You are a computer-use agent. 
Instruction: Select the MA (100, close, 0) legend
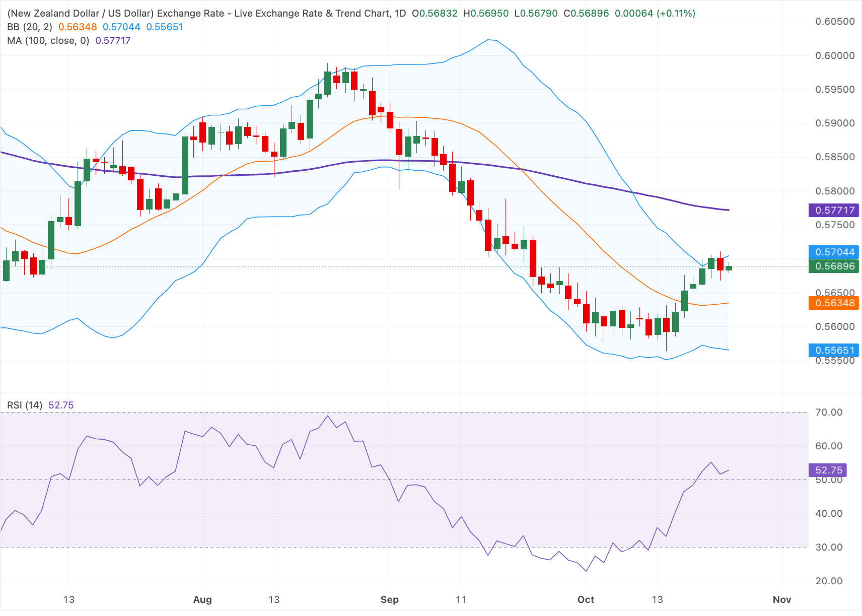(48, 40)
